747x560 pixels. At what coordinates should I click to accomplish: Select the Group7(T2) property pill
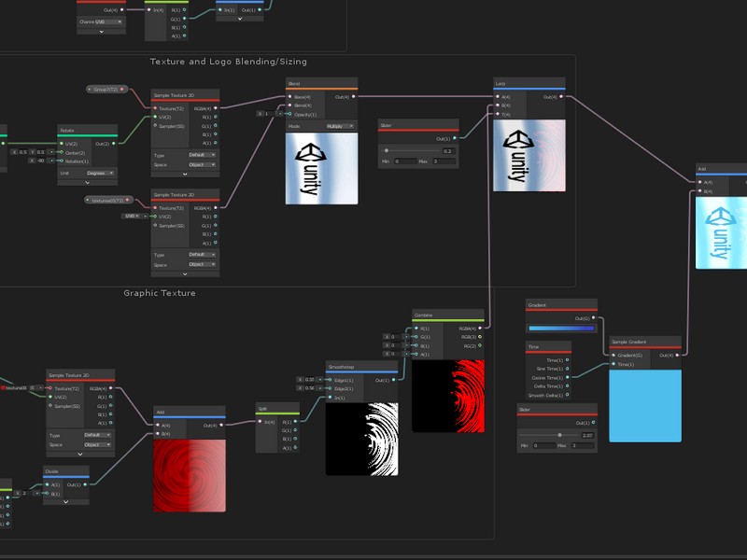(106, 89)
